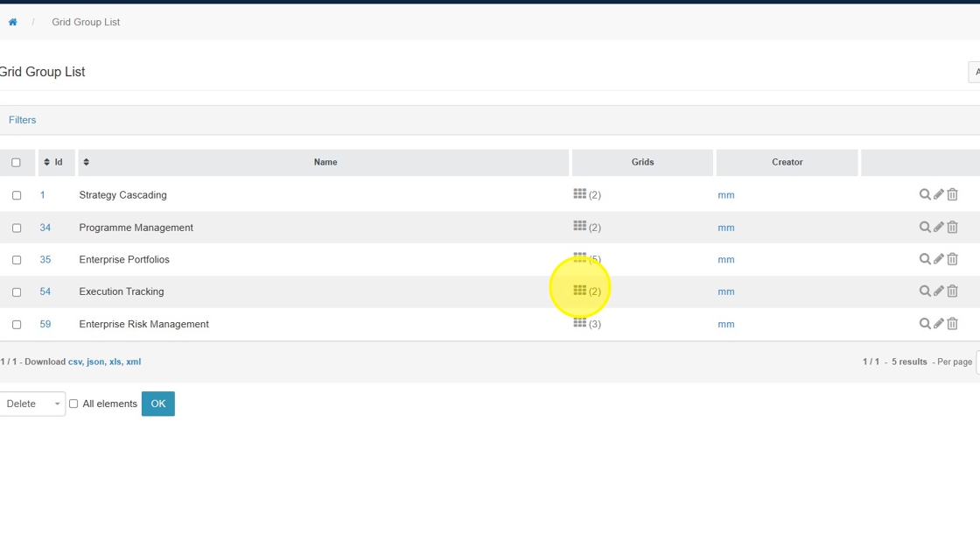
Task: Click pencil icon for Strategy Cascading
Action: (x=938, y=194)
